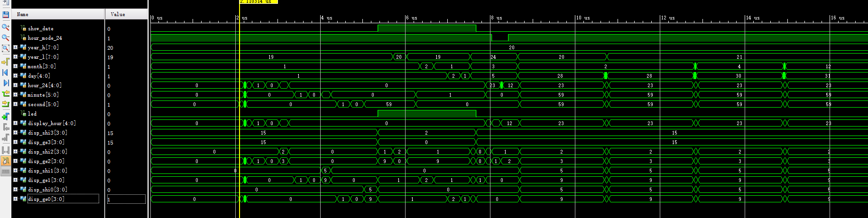The width and height of the screenshot is (868, 218).
Task: Expand the disp_shi3[3:0] bus
Action: (x=15, y=133)
